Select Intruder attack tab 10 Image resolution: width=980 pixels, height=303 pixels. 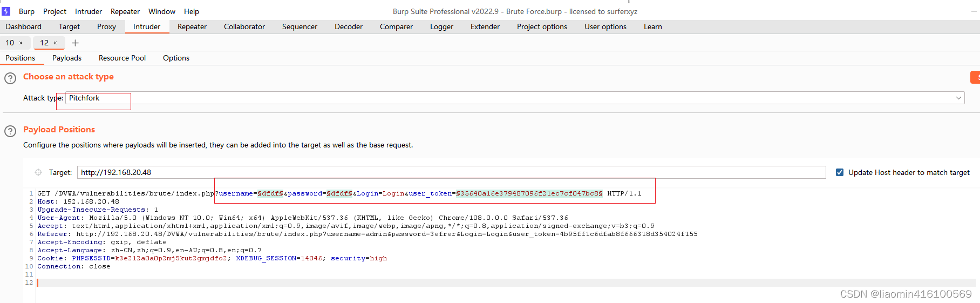tap(10, 43)
